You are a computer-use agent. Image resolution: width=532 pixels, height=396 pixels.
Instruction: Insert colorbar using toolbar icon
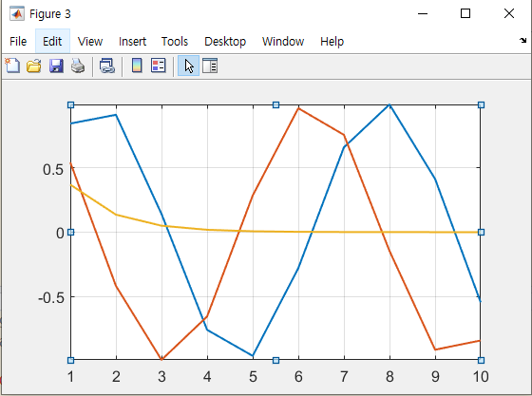(137, 66)
